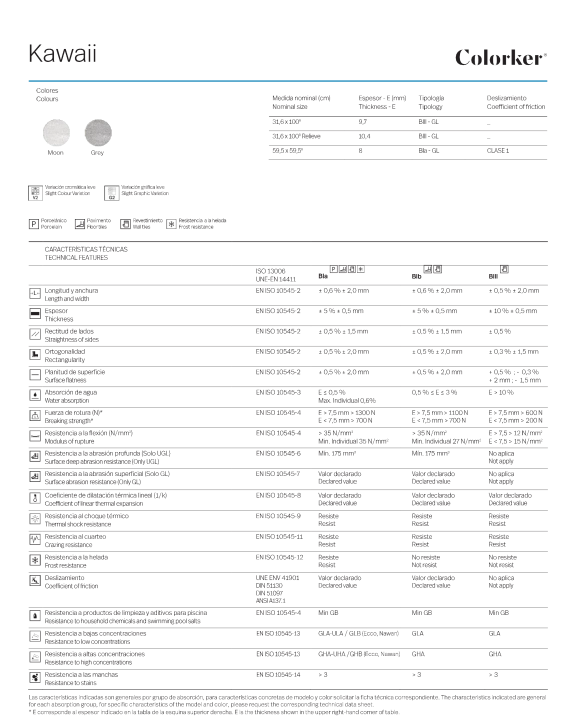Click the linear thermal expansion thermometer icon

pyautogui.click(x=35, y=498)
